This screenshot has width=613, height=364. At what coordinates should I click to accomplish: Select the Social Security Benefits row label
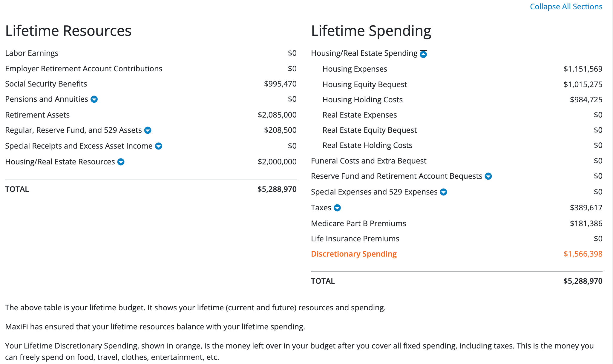(46, 84)
